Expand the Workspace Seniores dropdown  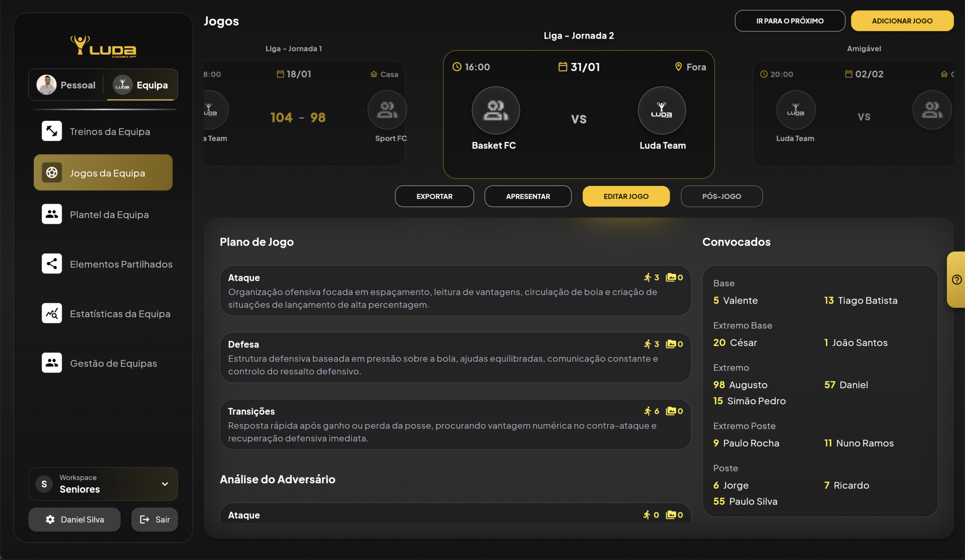coord(165,484)
